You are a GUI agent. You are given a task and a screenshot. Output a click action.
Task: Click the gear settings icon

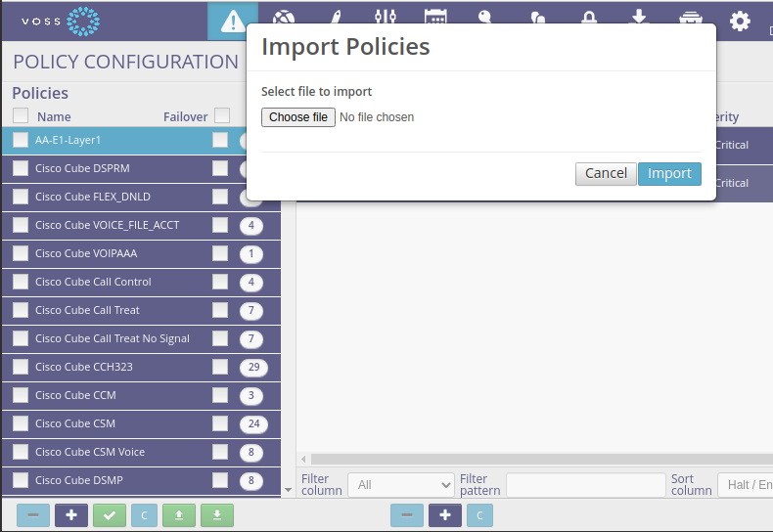click(740, 21)
